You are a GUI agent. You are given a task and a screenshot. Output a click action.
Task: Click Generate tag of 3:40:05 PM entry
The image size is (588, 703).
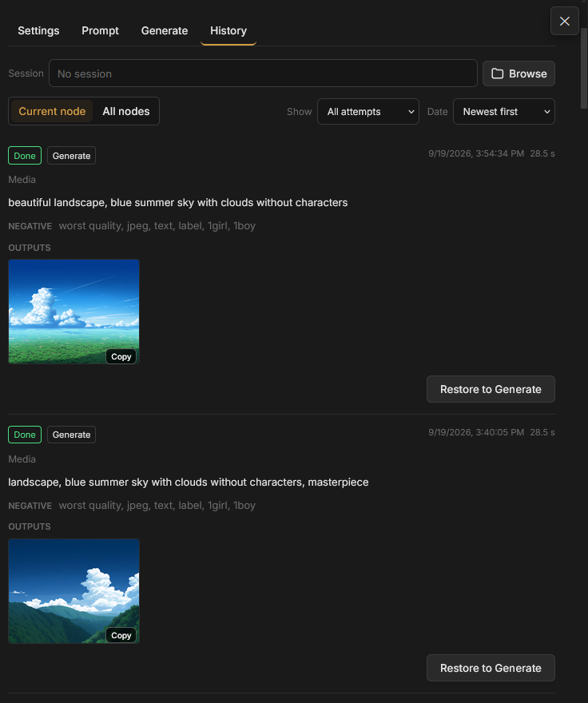pyautogui.click(x=71, y=435)
